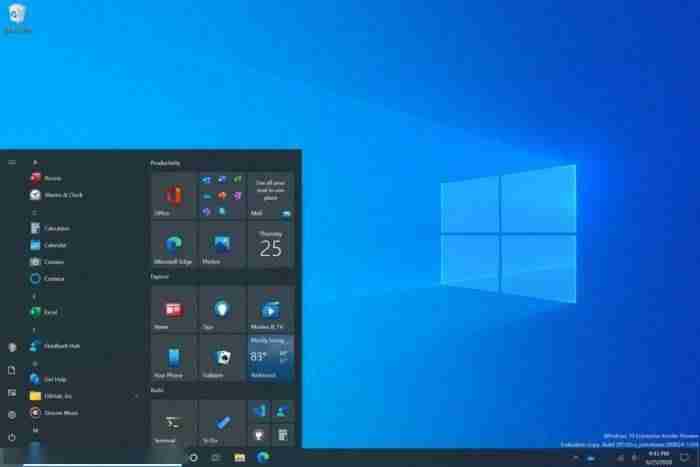Open the folder of Office apps tile
Image resolution: width=700 pixels, height=467 pixels.
(x=222, y=196)
